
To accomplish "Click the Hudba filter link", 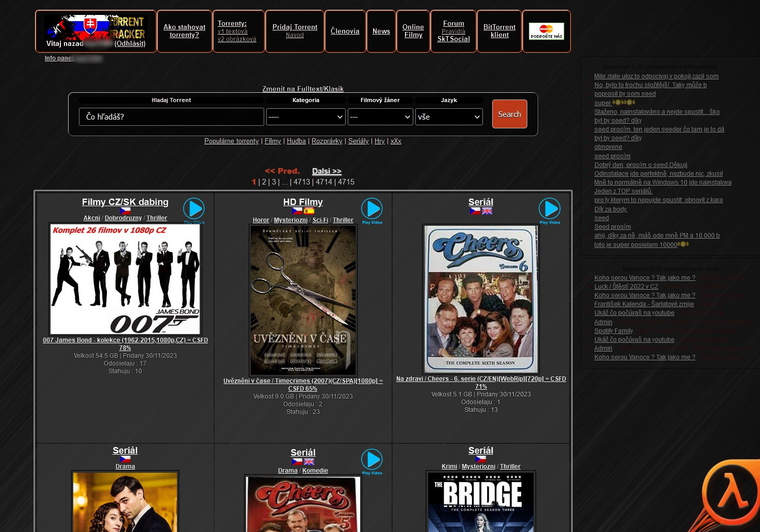I will coord(296,141).
